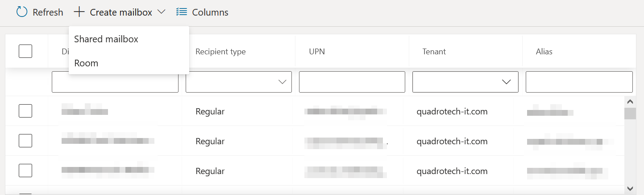
Task: Collapse the Create mailbox chevron
Action: point(161,12)
